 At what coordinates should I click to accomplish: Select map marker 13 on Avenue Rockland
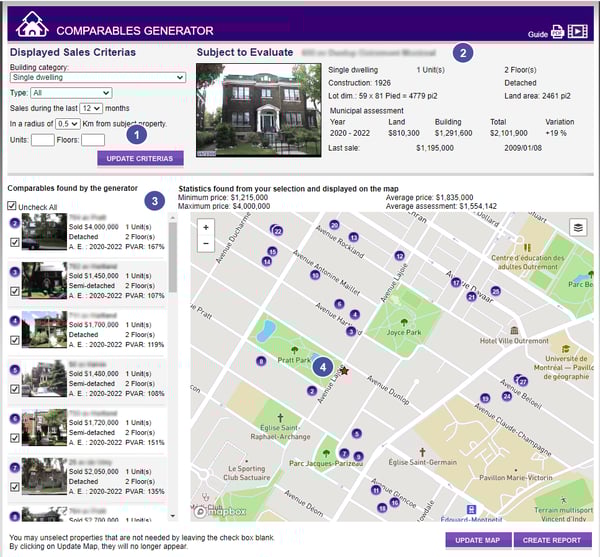(x=353, y=237)
